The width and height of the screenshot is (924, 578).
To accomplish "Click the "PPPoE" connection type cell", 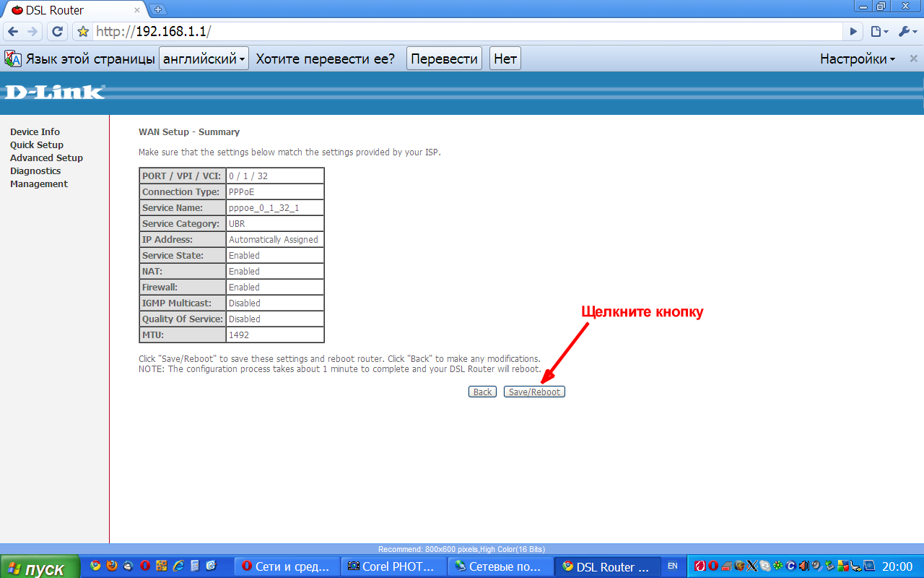I will 275,192.
